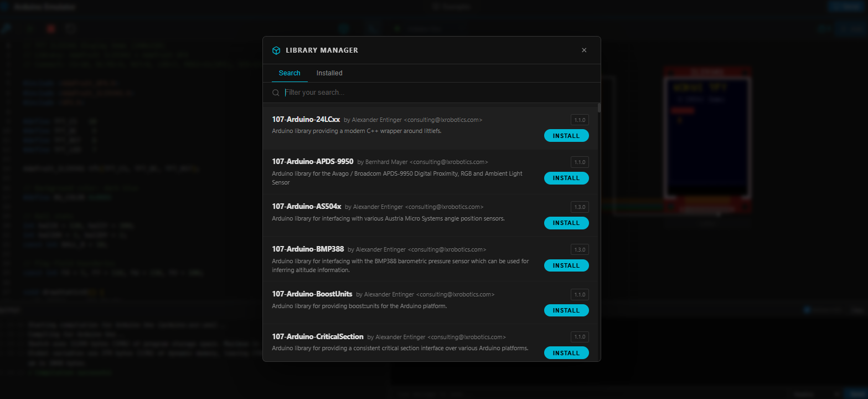Image resolution: width=868 pixels, height=399 pixels.
Task: Switch to the Installed tab
Action: pyautogui.click(x=329, y=73)
